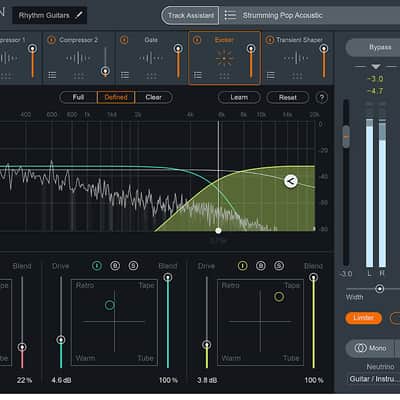Select the Compressor 1 waveform icon

pyautogui.click(x=8, y=58)
